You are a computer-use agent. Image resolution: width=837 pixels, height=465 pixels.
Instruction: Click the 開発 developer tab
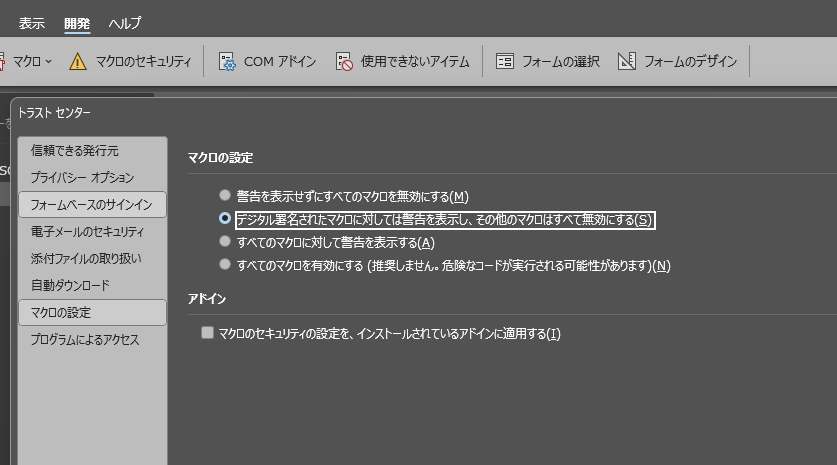point(76,23)
